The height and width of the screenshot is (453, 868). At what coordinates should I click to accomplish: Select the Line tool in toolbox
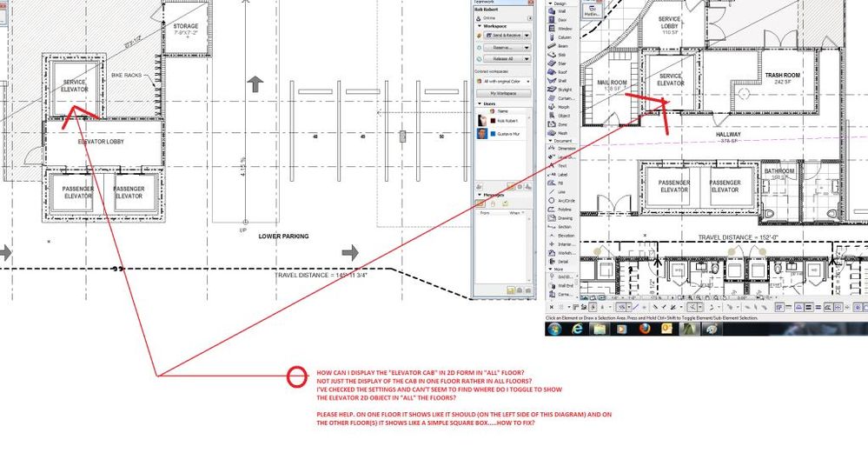click(558, 191)
